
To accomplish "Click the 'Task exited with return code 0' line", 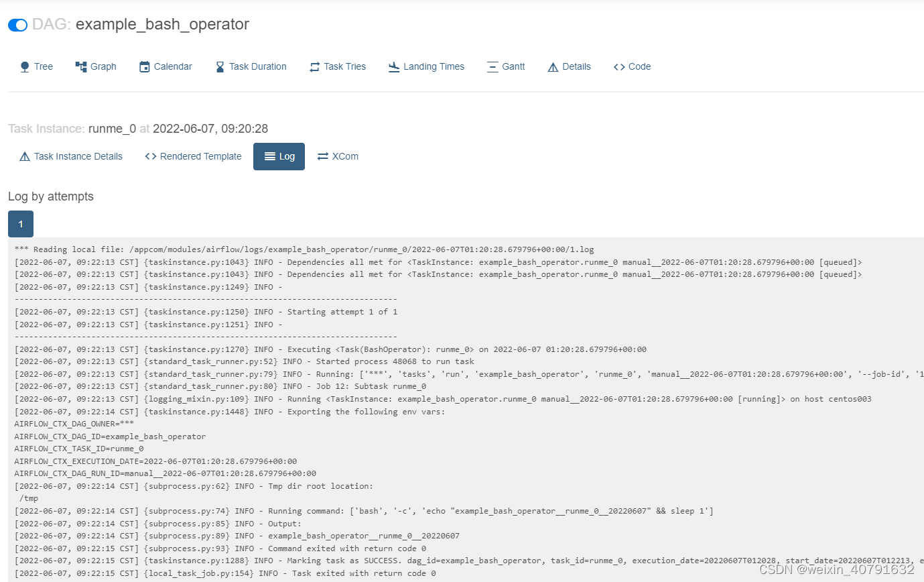I will pos(225,573).
